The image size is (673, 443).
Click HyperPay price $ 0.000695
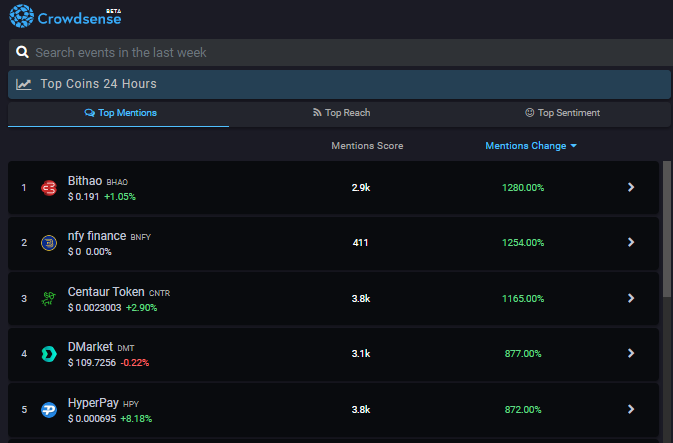tap(92, 419)
